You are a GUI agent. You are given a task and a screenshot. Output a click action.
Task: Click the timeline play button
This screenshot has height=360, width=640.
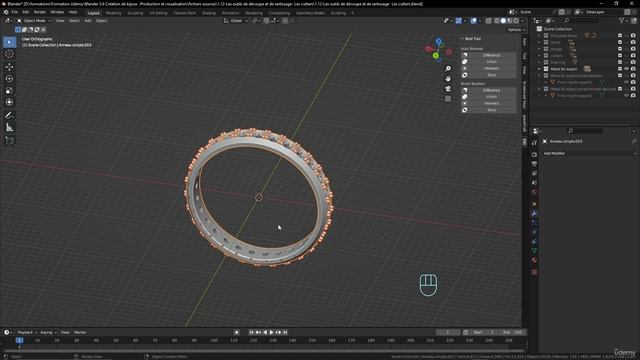[x=271, y=332]
